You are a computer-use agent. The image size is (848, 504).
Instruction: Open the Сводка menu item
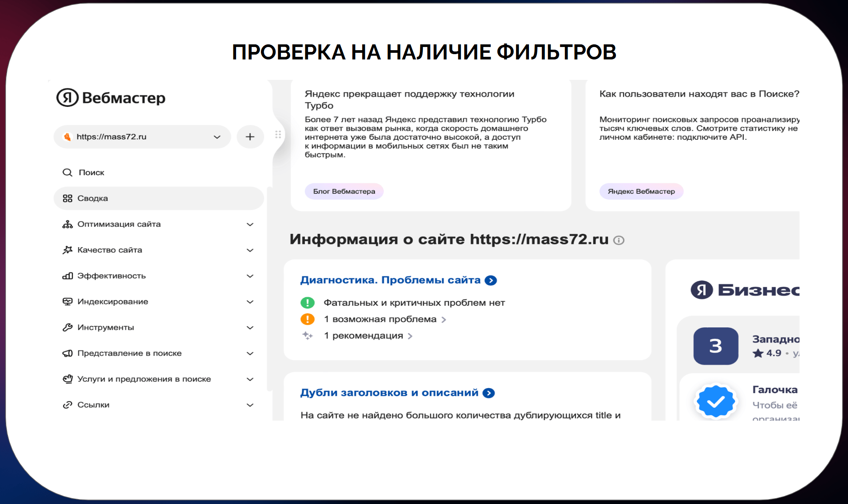click(92, 198)
